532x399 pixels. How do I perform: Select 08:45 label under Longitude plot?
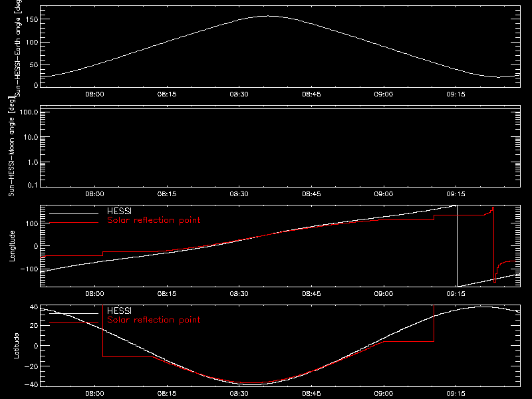(311, 293)
